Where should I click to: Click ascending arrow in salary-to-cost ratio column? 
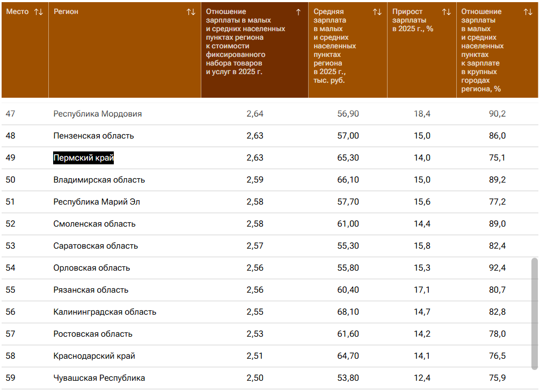tap(298, 12)
